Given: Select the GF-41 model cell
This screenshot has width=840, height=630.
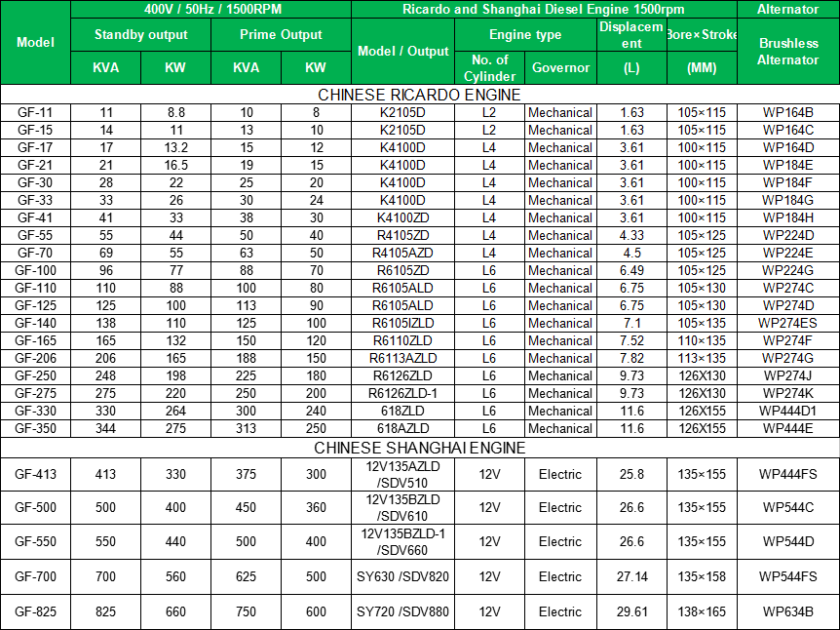Looking at the screenshot, I should [35, 217].
